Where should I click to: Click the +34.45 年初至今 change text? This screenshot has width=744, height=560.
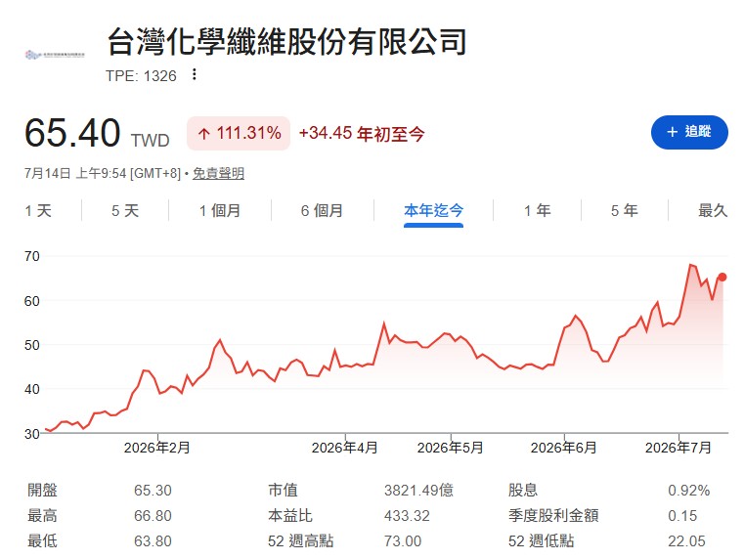pos(362,134)
